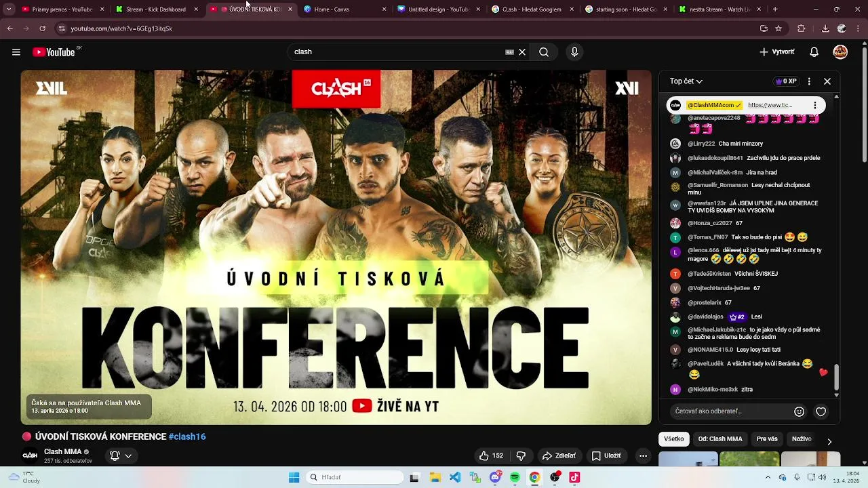Expand the Top čet chat mode dropdown
The image size is (868, 488).
pyautogui.click(x=686, y=81)
